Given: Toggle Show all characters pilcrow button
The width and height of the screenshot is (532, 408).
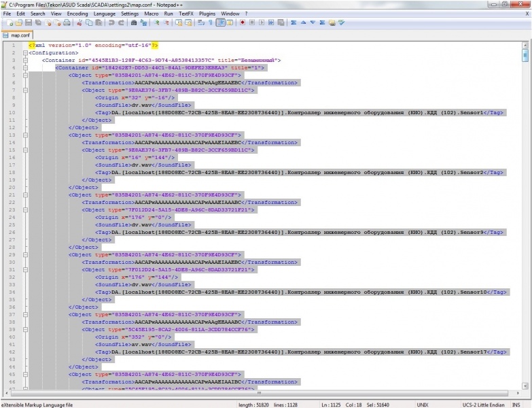Looking at the screenshot, I should point(211,22).
